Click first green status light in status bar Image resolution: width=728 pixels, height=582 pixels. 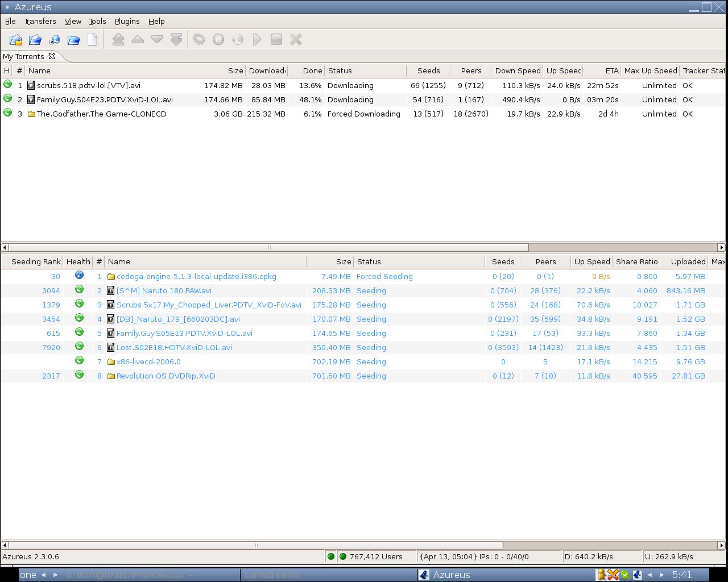coord(331,556)
